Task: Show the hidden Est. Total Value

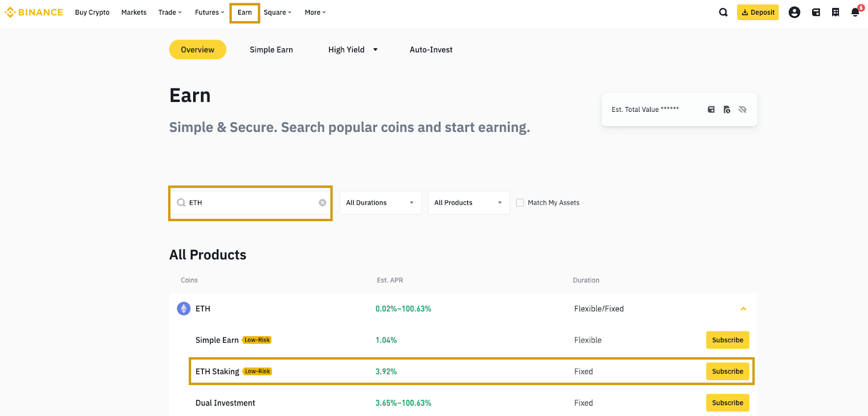Action: point(743,110)
